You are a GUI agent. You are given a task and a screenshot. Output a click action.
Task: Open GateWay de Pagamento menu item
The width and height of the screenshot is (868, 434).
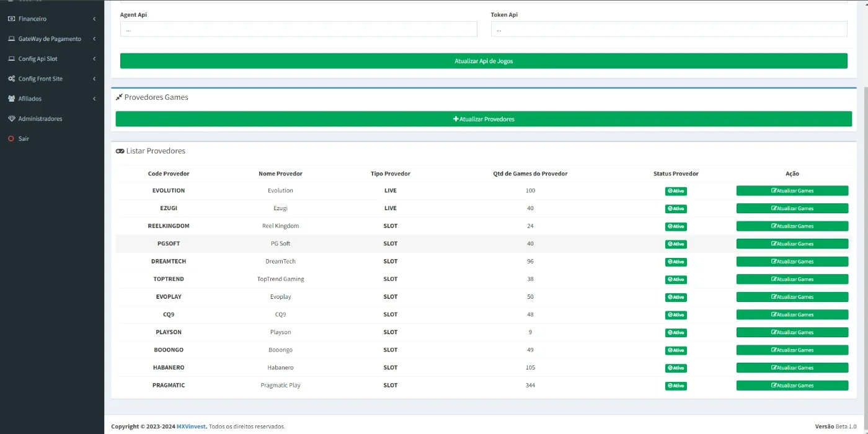tap(52, 39)
